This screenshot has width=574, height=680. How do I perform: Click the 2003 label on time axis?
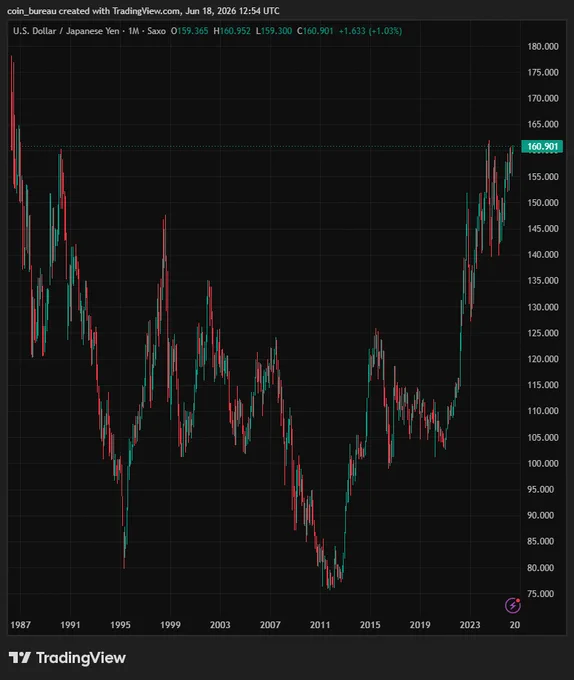(220, 625)
